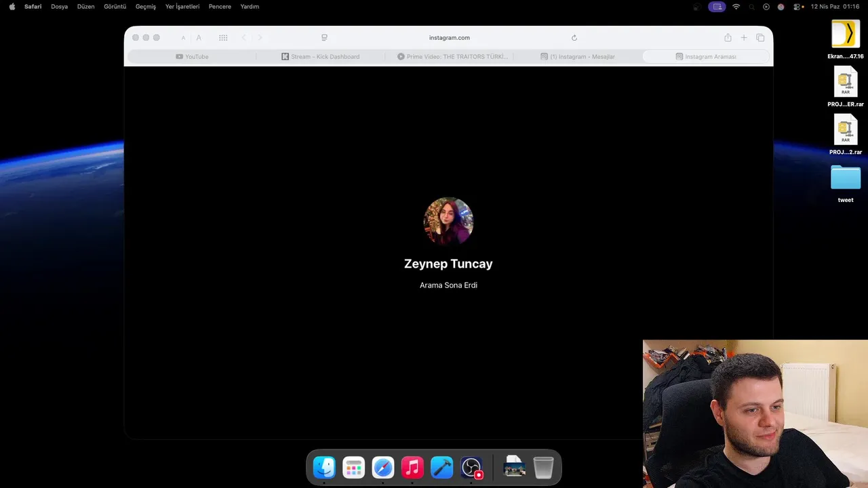Switch to Stream - Kick Dashboard tab

pyautogui.click(x=320, y=57)
